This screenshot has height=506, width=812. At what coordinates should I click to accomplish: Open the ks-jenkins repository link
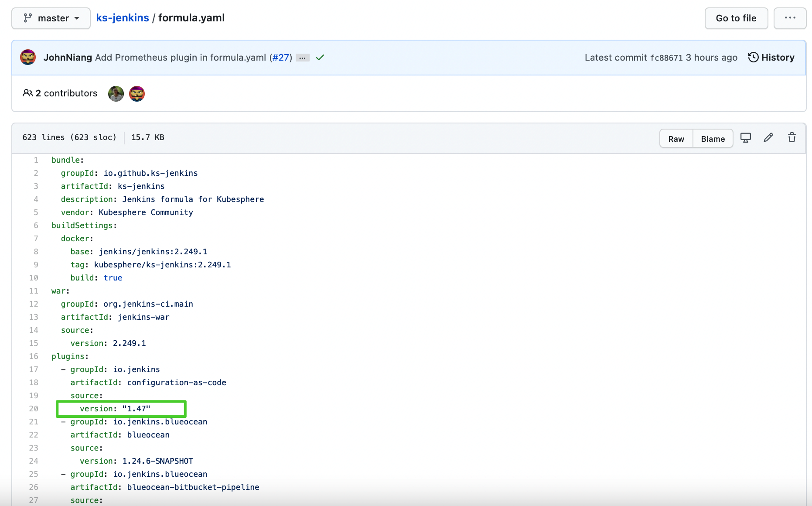pos(122,17)
